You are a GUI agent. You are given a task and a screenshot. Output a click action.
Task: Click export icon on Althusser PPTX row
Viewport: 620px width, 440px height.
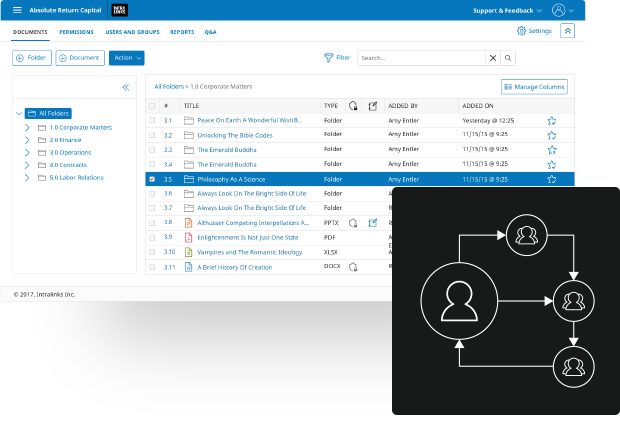(x=372, y=223)
